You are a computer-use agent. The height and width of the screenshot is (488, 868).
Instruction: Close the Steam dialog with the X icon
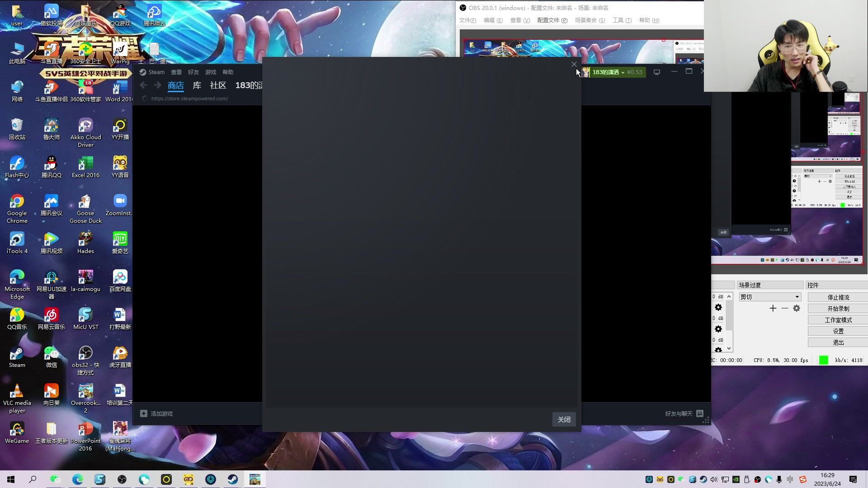(574, 64)
